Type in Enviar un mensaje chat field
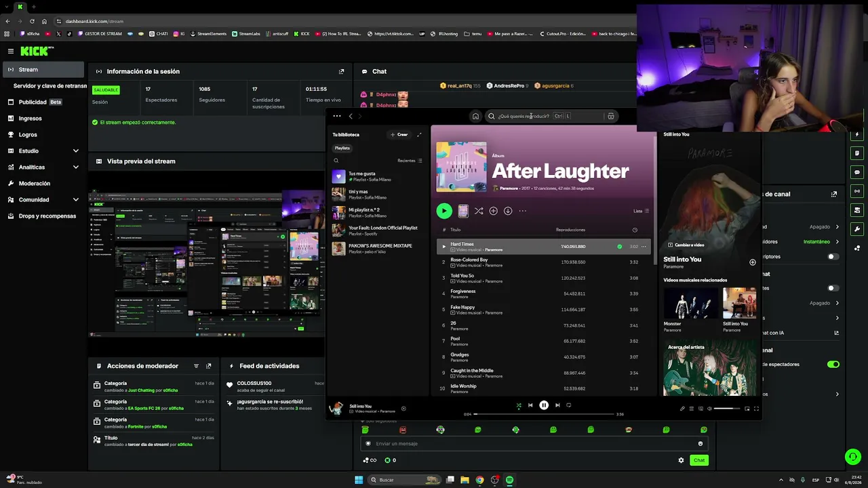868x488 pixels. pyautogui.click(x=534, y=443)
